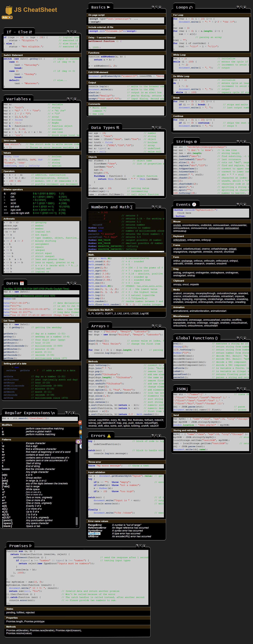Click 'pending, fulfilled, rejected' states text
The width and height of the screenshot is (253, 644).
click(x=20, y=613)
